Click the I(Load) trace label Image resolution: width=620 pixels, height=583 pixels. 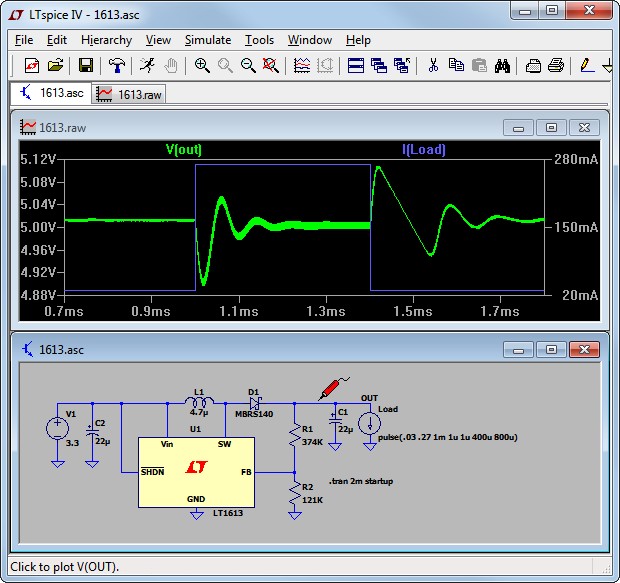click(x=423, y=150)
